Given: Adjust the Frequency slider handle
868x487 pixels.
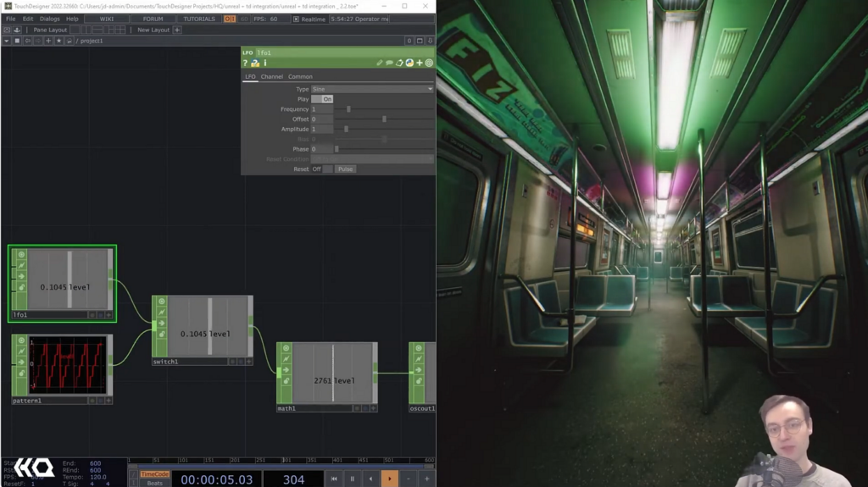Looking at the screenshot, I should (x=348, y=109).
